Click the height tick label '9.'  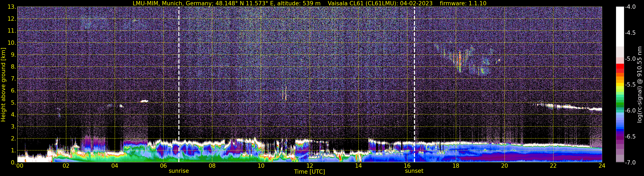pos(13,55)
